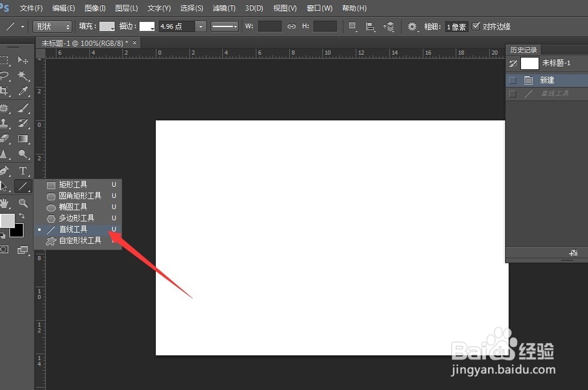Click the foreground color swatch
The image size is (588, 390).
point(7,221)
